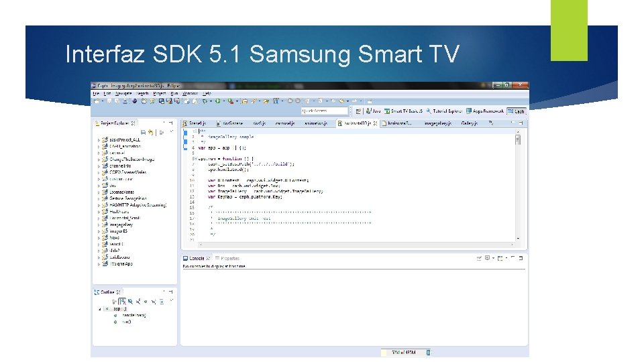
Task: Toggle Sort in Outline toolbar
Action: click(x=122, y=302)
